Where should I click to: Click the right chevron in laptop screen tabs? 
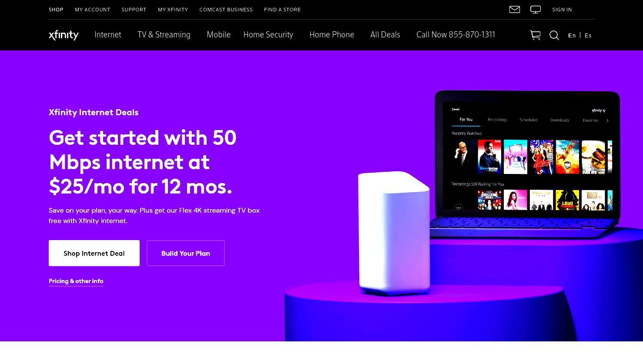tap(607, 120)
